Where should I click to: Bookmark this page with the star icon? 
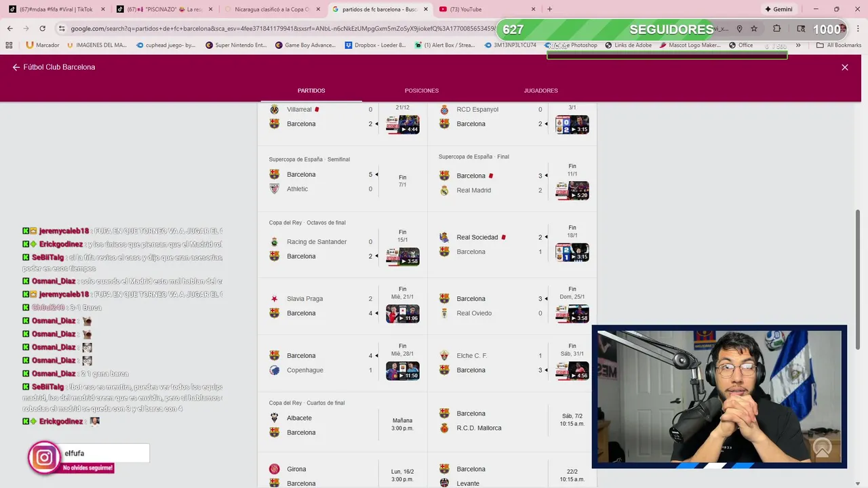(754, 28)
